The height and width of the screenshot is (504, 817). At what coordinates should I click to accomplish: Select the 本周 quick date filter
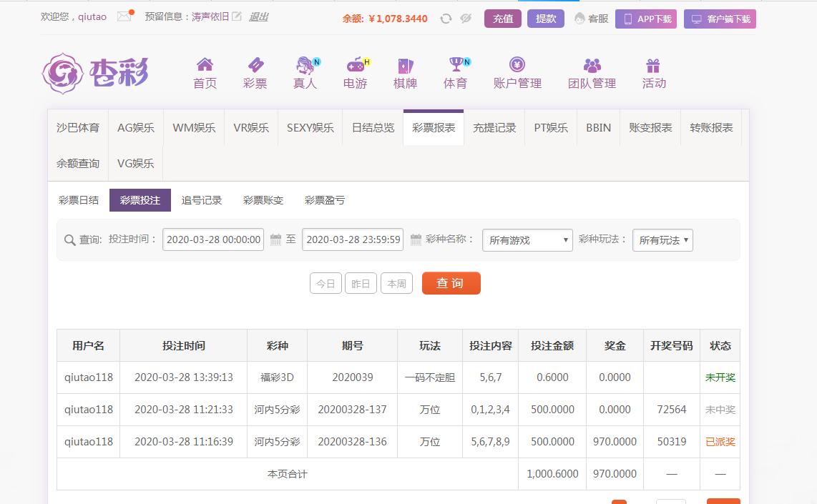(x=396, y=284)
